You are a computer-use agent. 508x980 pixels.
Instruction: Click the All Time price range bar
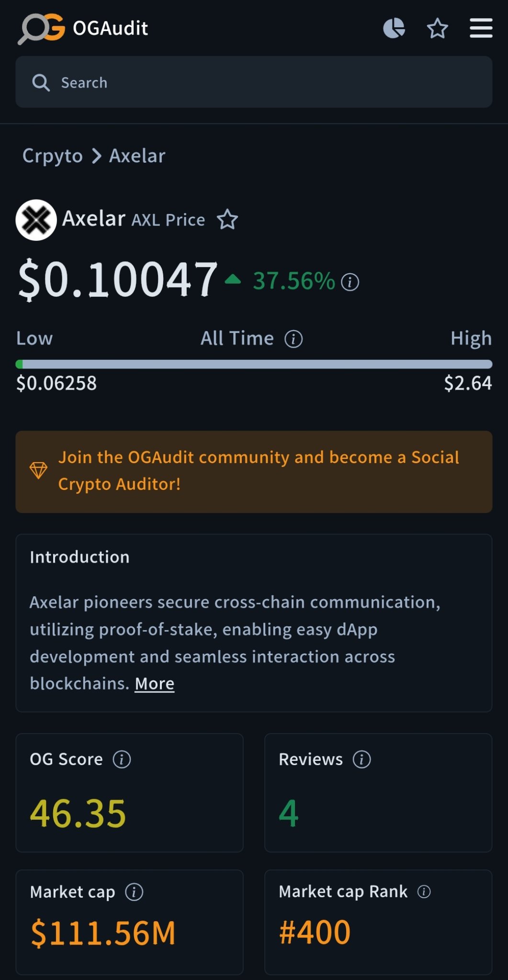coord(254,364)
